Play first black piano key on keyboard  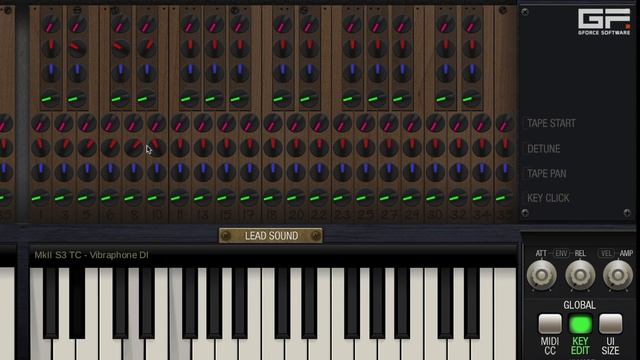51,303
